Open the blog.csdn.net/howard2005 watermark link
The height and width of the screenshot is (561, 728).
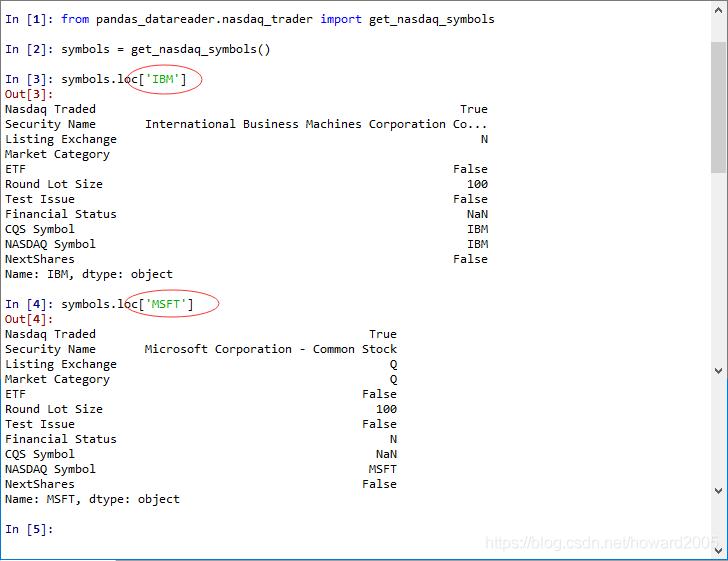click(602, 542)
